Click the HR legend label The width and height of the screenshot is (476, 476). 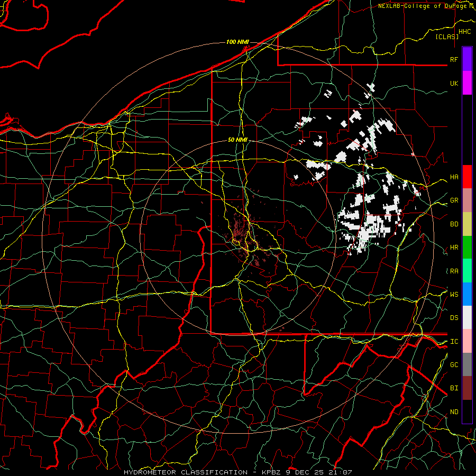coord(454,248)
